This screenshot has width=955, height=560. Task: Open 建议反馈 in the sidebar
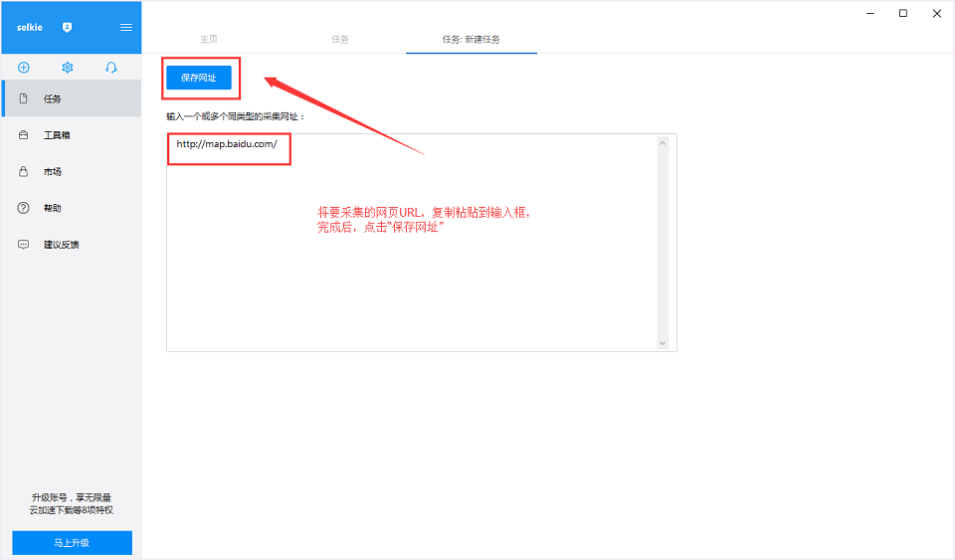point(72,245)
